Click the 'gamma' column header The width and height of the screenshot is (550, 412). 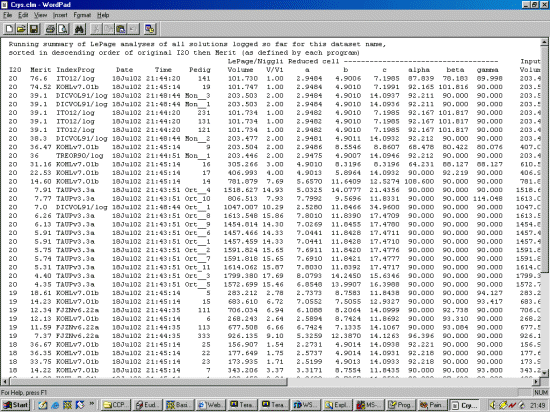(488, 70)
